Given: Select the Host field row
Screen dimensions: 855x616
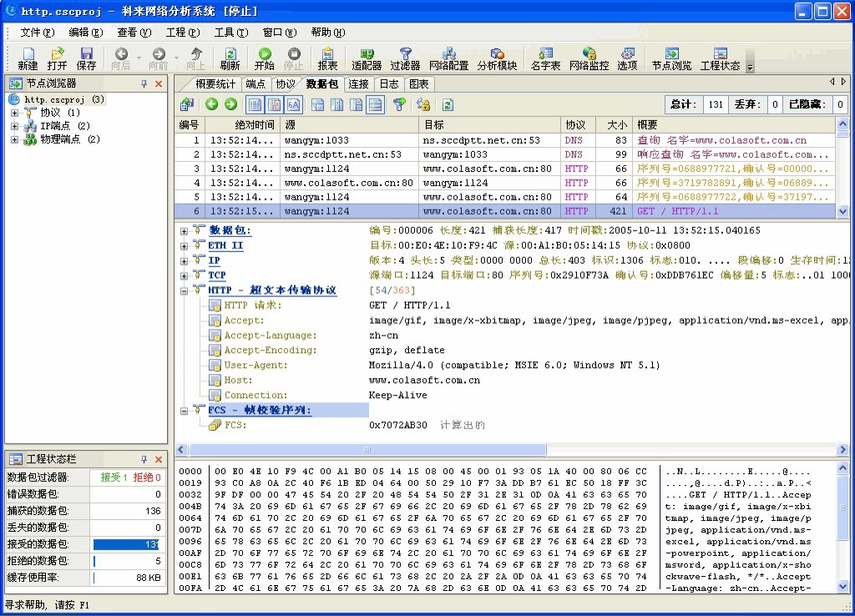Looking at the screenshot, I should click(x=345, y=380).
